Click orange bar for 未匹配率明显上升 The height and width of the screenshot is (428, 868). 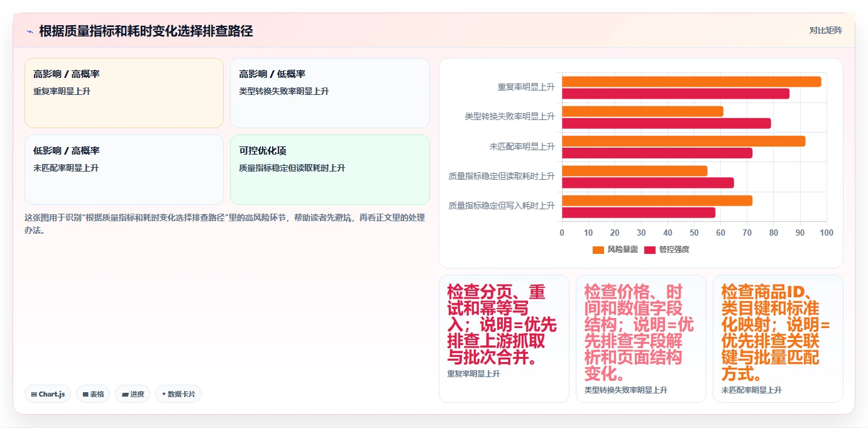(684, 141)
